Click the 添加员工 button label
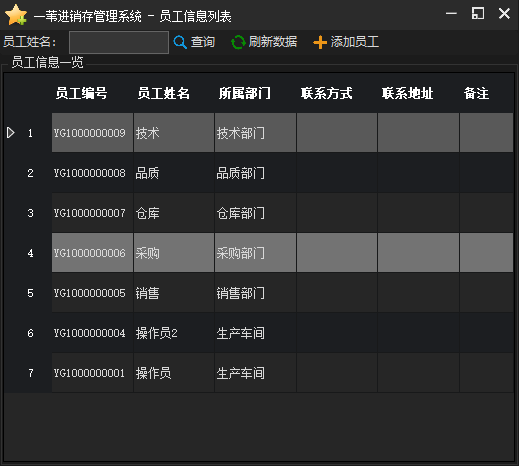Screen dimensions: 519x466 355,42
